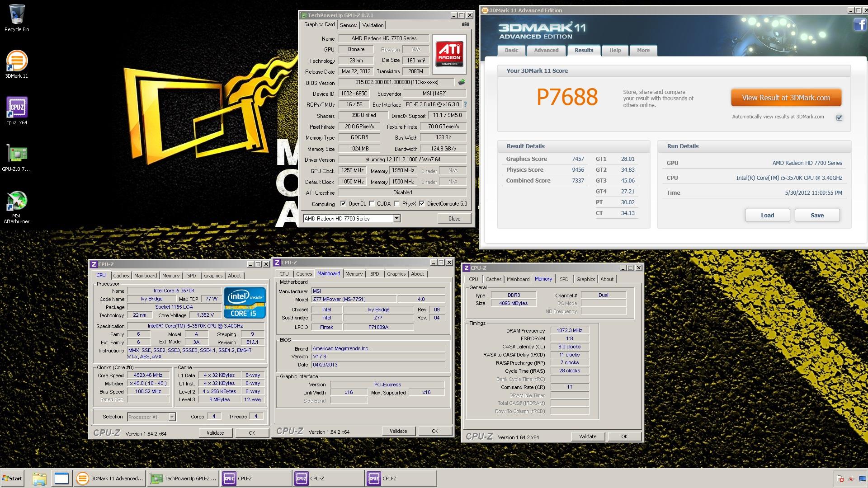Open the Start menu
This screenshot has height=488, width=868.
(12, 479)
